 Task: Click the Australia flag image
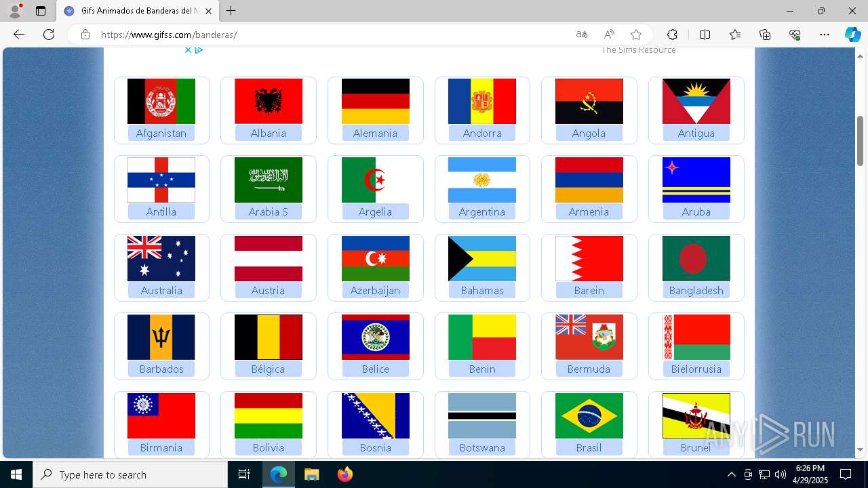161,258
